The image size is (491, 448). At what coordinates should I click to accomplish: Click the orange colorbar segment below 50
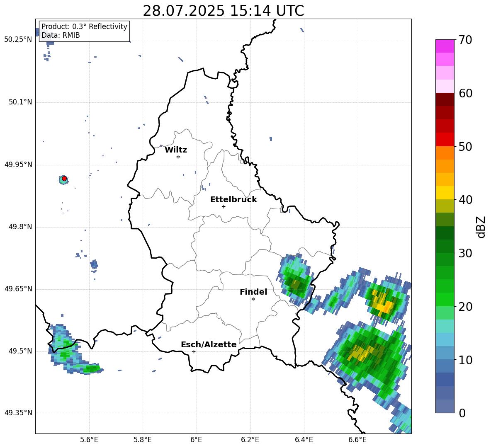(x=445, y=153)
